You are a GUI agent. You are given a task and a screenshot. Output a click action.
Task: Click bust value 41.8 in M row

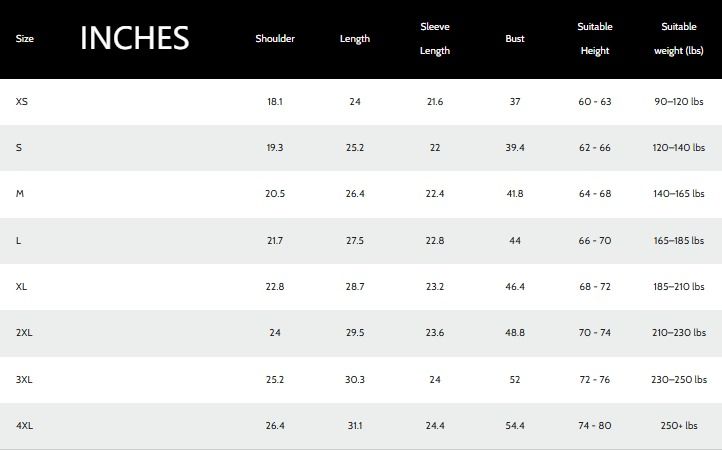[515, 194]
